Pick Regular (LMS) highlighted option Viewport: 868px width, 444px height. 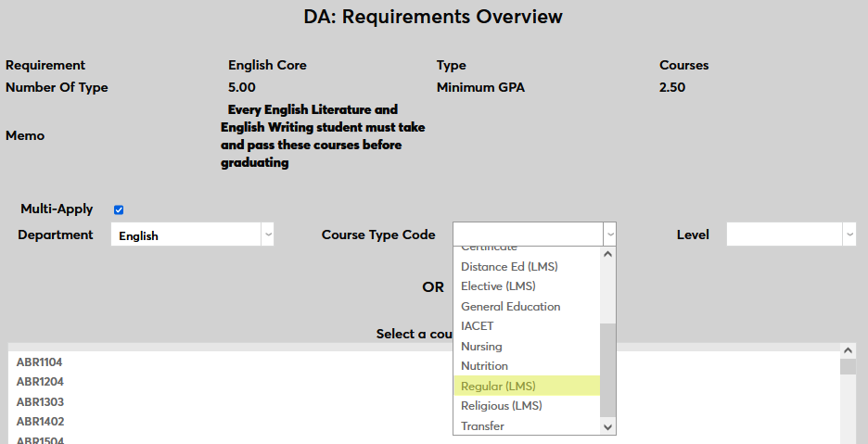click(527, 386)
